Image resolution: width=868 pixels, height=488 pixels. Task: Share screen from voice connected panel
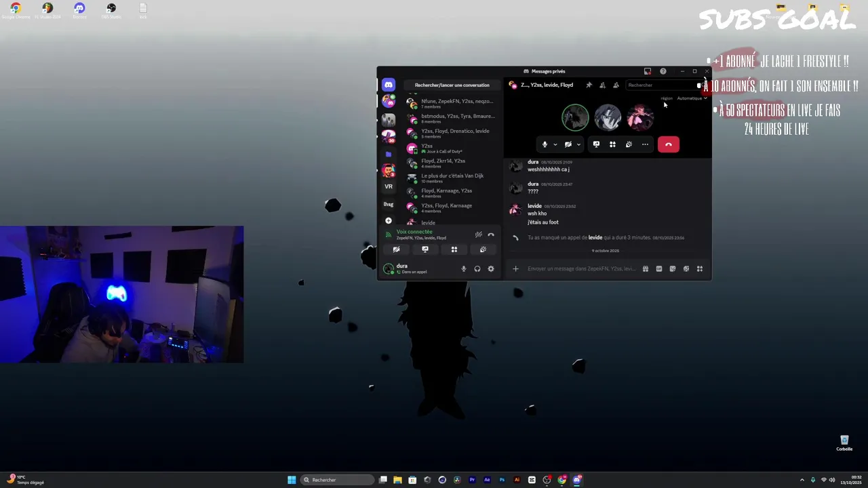tap(425, 249)
